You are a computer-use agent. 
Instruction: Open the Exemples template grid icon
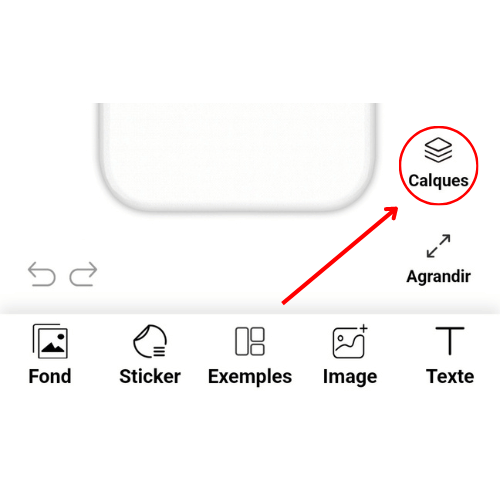pos(250,341)
